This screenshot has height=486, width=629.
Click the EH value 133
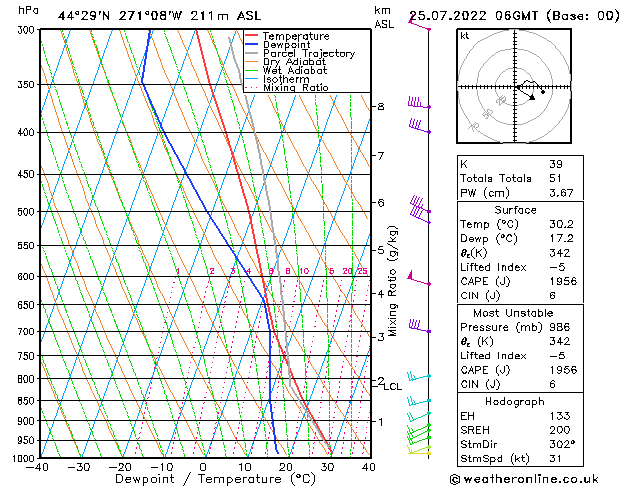[x=560, y=416]
